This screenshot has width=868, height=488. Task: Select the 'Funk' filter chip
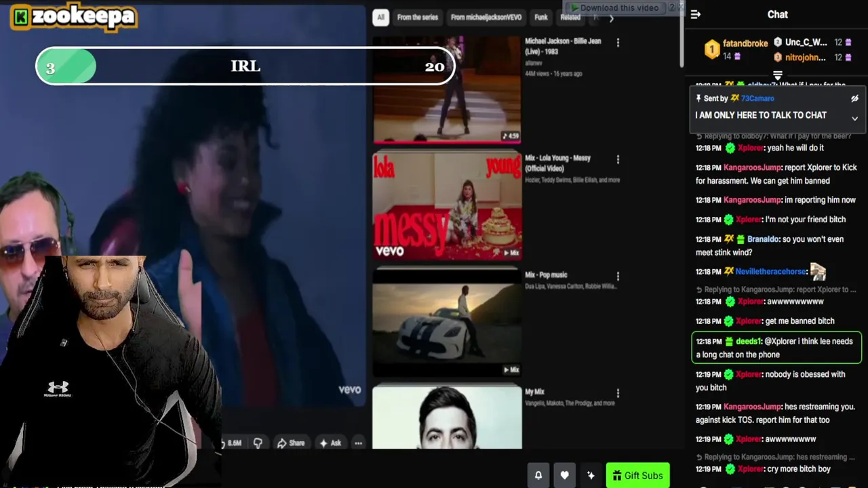point(541,18)
